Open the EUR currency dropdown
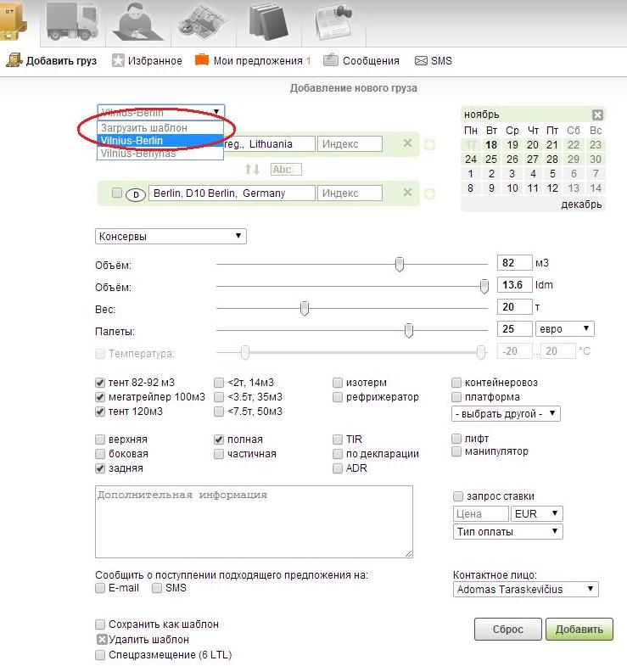627x672 pixels. coord(536,513)
